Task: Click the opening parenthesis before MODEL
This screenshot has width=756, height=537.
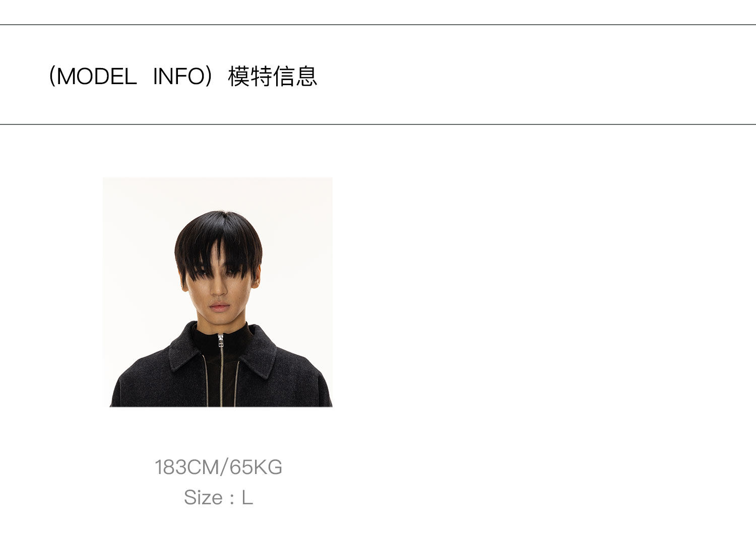Action: [51, 77]
